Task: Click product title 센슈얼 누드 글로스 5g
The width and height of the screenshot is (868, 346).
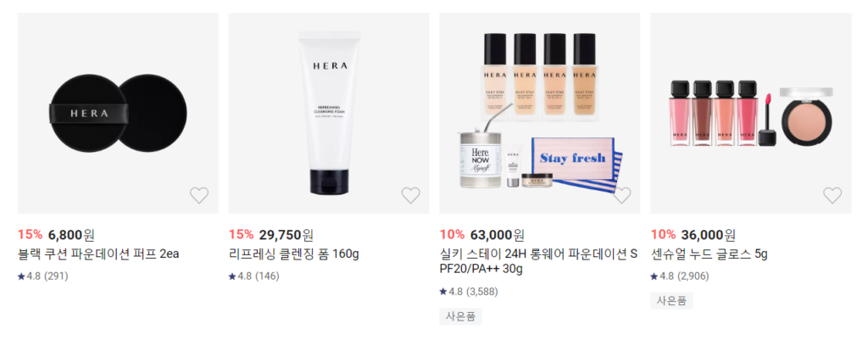Action: [709, 254]
